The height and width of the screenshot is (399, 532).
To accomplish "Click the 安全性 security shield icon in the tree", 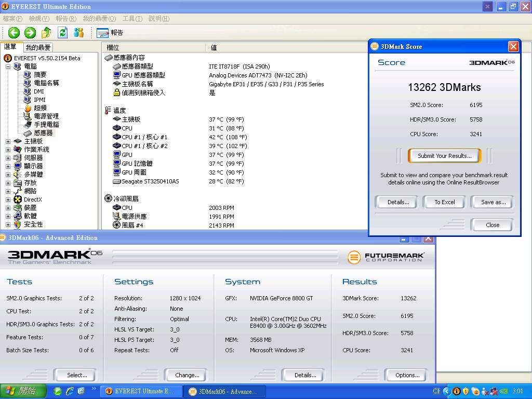I will click(17, 224).
